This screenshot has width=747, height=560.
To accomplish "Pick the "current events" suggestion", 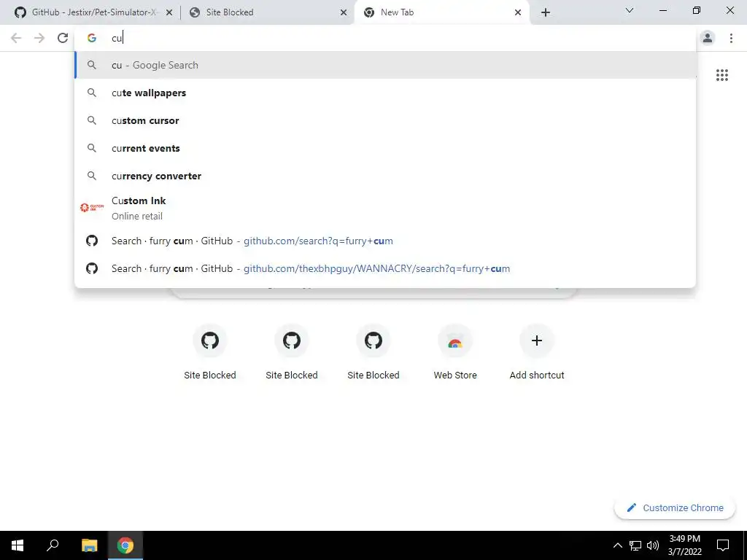I will click(x=385, y=148).
